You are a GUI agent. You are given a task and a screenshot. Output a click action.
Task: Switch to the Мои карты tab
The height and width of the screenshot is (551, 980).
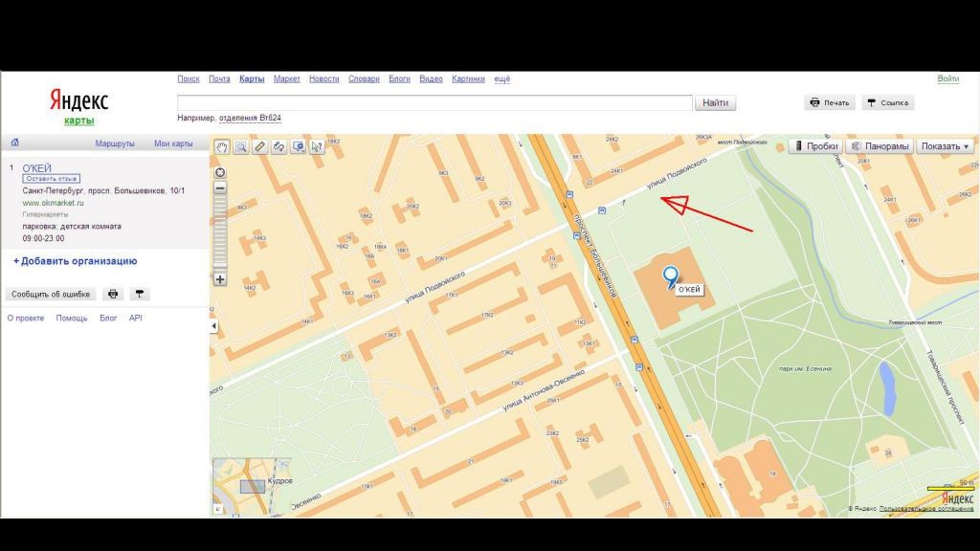(x=173, y=143)
